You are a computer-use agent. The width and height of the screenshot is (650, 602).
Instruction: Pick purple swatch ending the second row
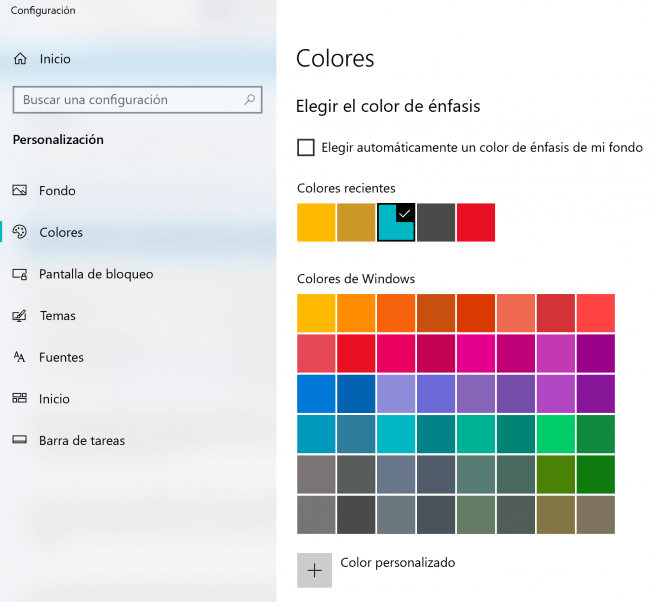(596, 353)
